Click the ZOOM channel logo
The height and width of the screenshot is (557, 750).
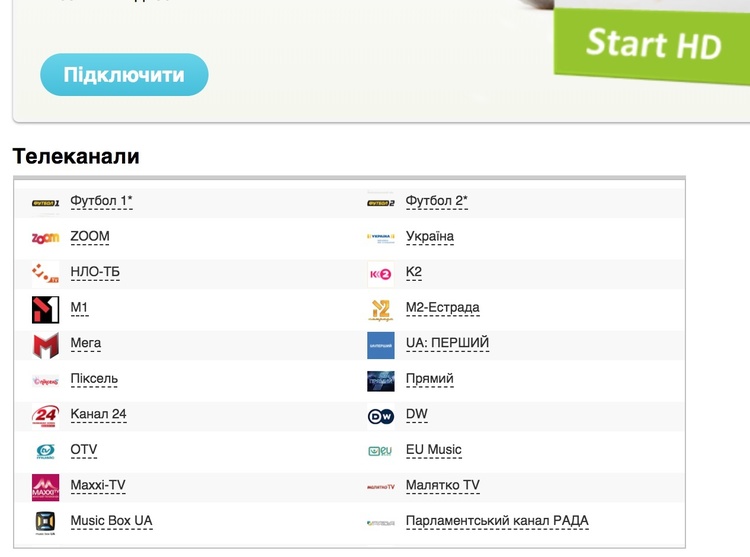pos(45,238)
